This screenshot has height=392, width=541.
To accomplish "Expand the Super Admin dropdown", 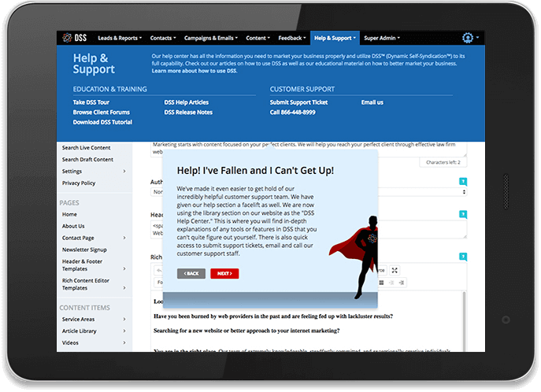I will 382,38.
